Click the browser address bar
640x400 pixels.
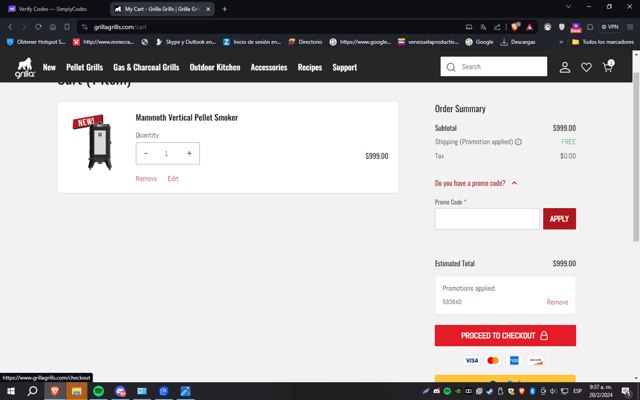269,27
